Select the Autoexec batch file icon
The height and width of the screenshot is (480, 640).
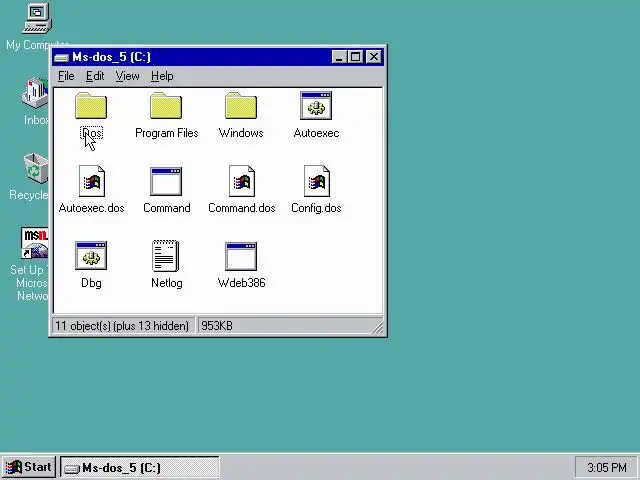316,106
